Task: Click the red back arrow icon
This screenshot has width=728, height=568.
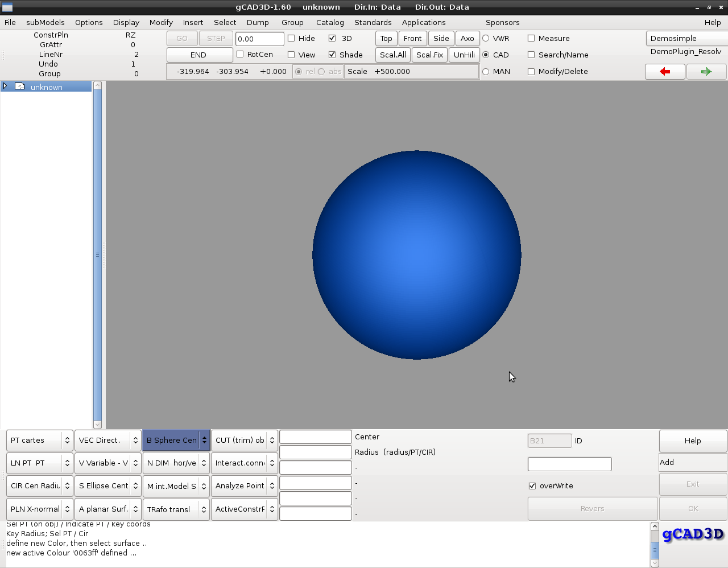Action: (x=665, y=72)
